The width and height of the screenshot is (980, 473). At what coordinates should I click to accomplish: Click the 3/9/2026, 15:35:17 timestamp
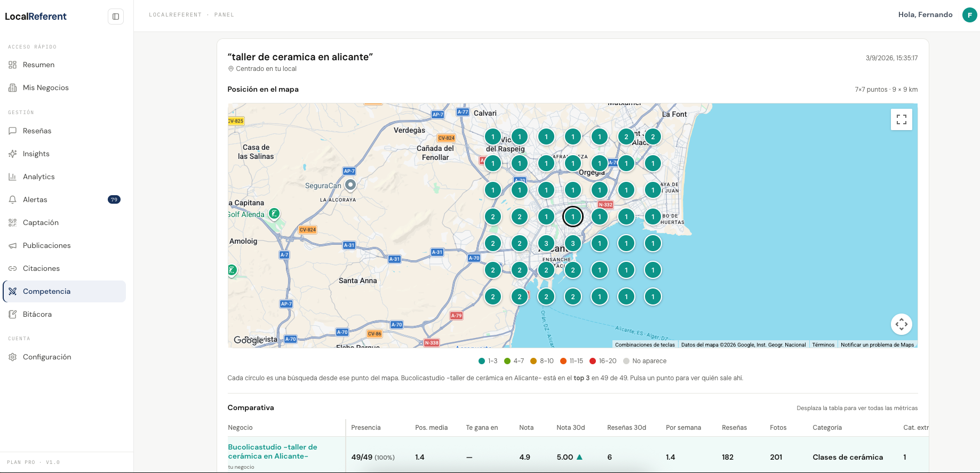892,58
